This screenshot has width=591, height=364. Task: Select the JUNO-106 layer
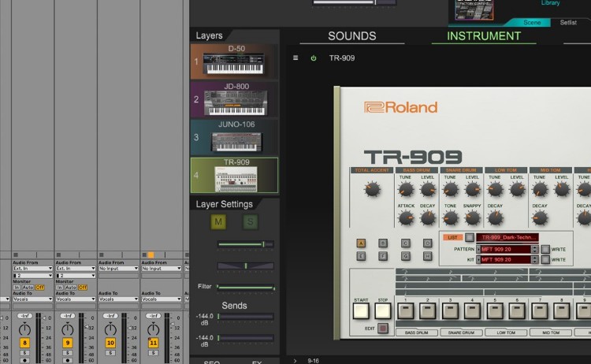pyautogui.click(x=235, y=137)
